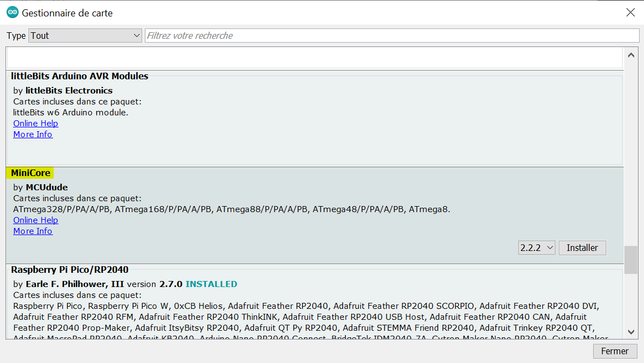Click the INSTALLED status text
644x363 pixels.
click(211, 284)
